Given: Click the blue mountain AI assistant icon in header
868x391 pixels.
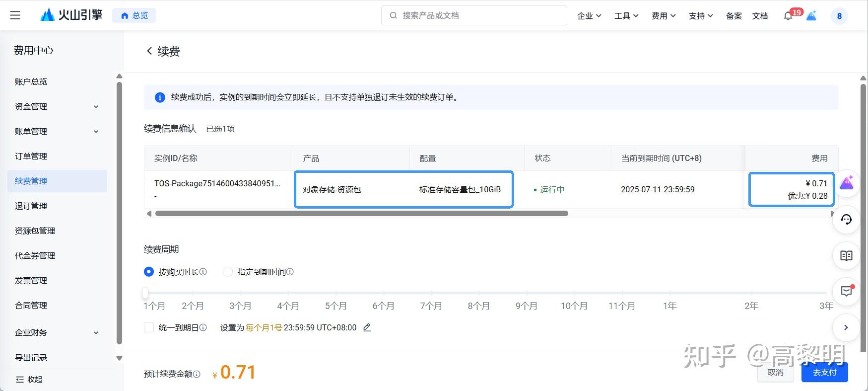Looking at the screenshot, I should pos(811,16).
